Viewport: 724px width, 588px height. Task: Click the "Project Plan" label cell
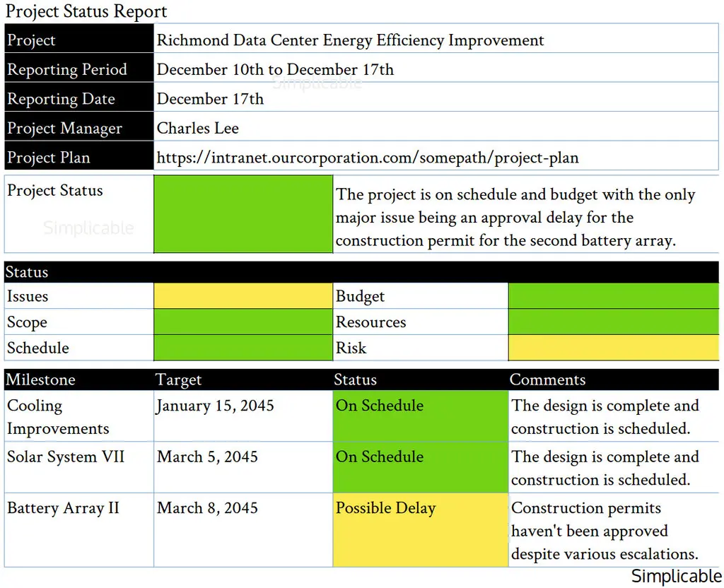[x=79, y=155]
